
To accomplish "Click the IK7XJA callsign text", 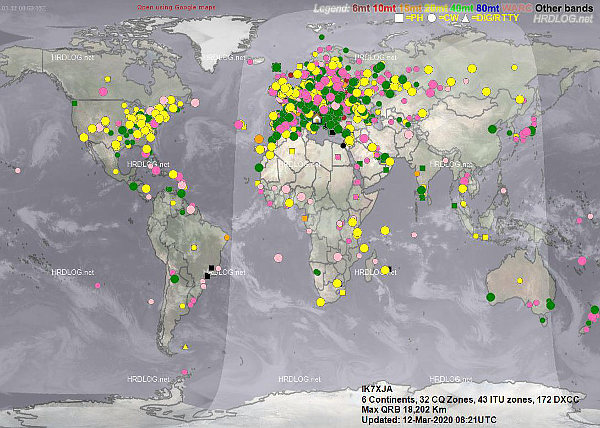I will click(x=377, y=389).
